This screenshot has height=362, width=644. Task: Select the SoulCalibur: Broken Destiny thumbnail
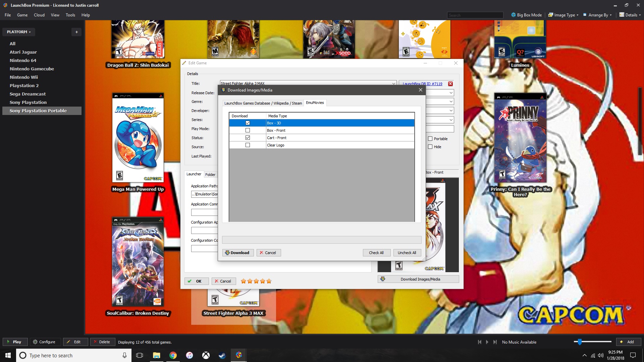(x=138, y=261)
